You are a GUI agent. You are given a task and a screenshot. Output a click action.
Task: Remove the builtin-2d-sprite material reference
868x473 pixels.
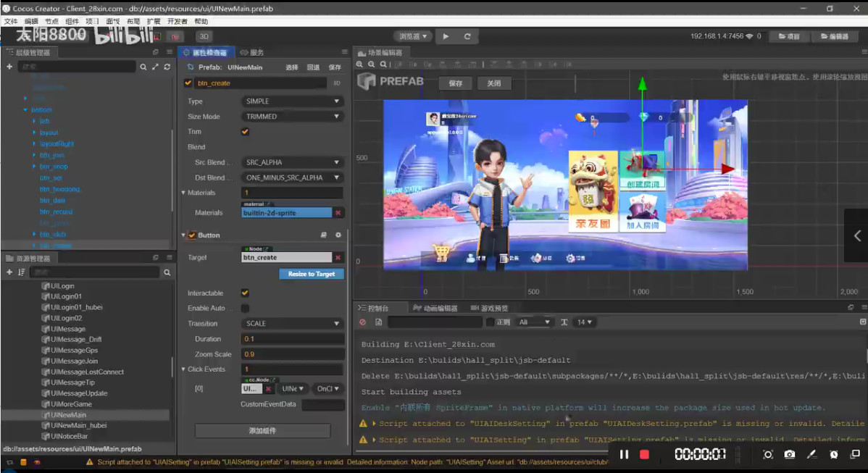click(x=338, y=213)
